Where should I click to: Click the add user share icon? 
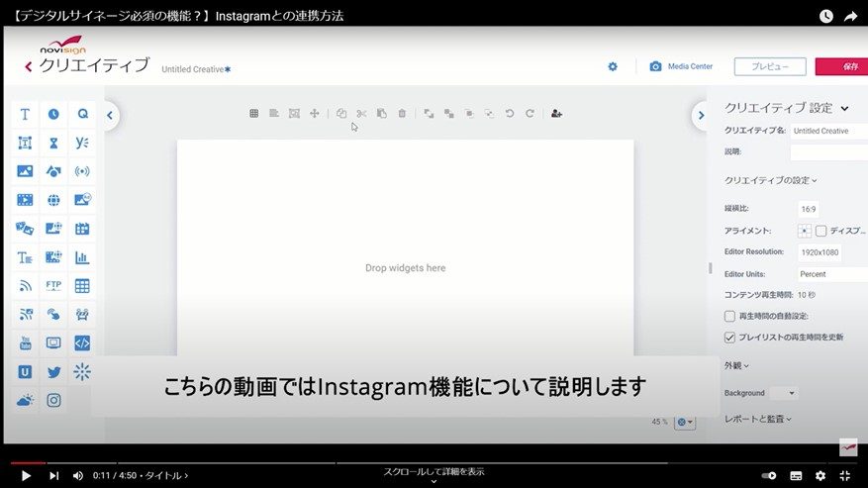coord(556,114)
